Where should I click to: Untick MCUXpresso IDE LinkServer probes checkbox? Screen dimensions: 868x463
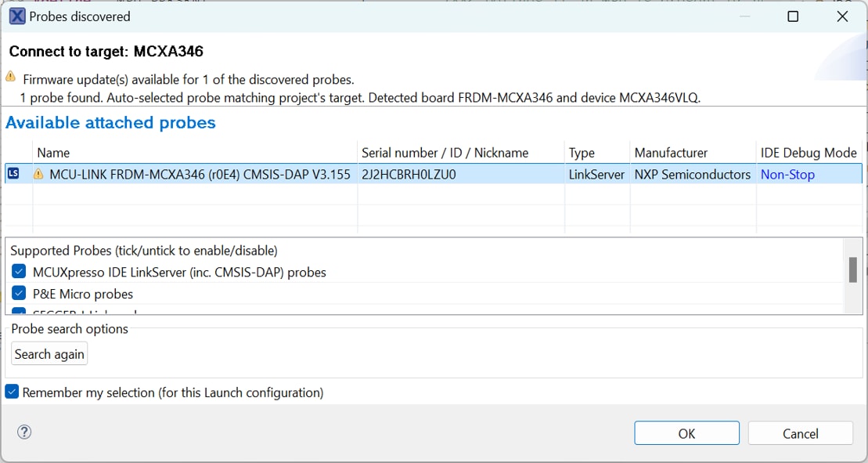coord(20,272)
